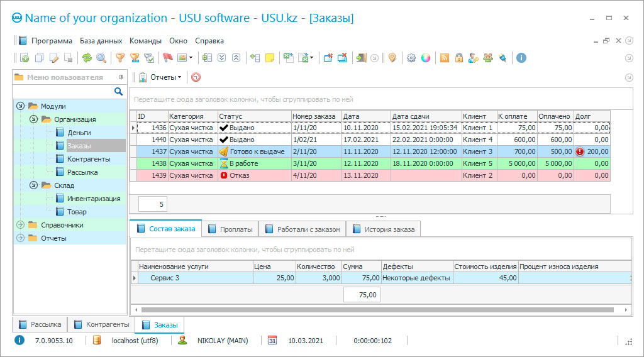The height and width of the screenshot is (357, 644).
Task: Click the Copy record toolbar icon
Action: point(39,58)
